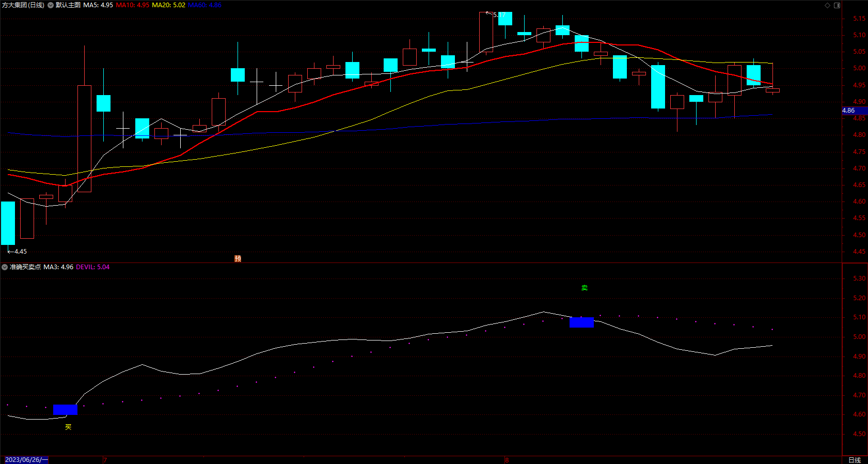Click the 准确买卖点 indicator name
The width and height of the screenshot is (868, 464).
coord(25,267)
